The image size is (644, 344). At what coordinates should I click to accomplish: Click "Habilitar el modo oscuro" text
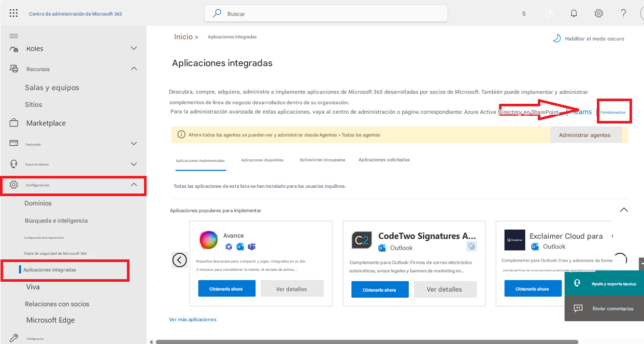(594, 39)
